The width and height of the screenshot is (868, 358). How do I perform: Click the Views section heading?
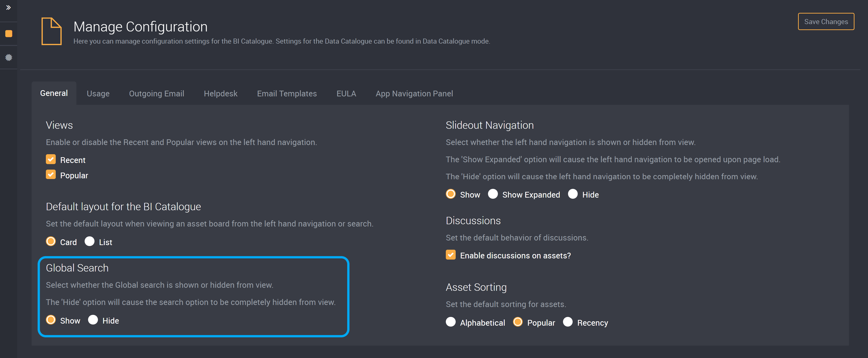click(59, 125)
